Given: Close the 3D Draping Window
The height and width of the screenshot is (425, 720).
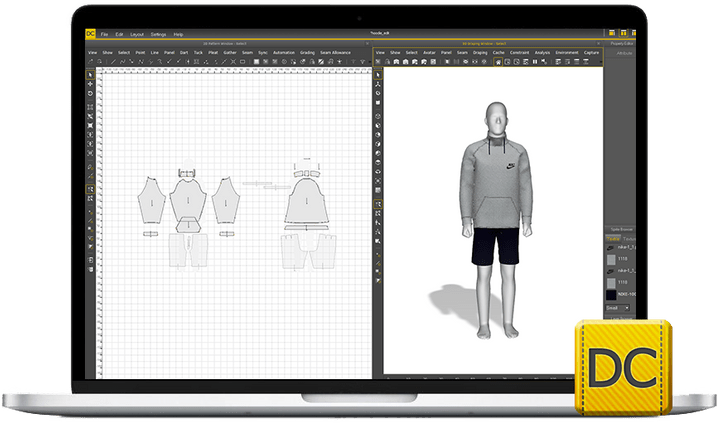Looking at the screenshot, I should pos(596,44).
